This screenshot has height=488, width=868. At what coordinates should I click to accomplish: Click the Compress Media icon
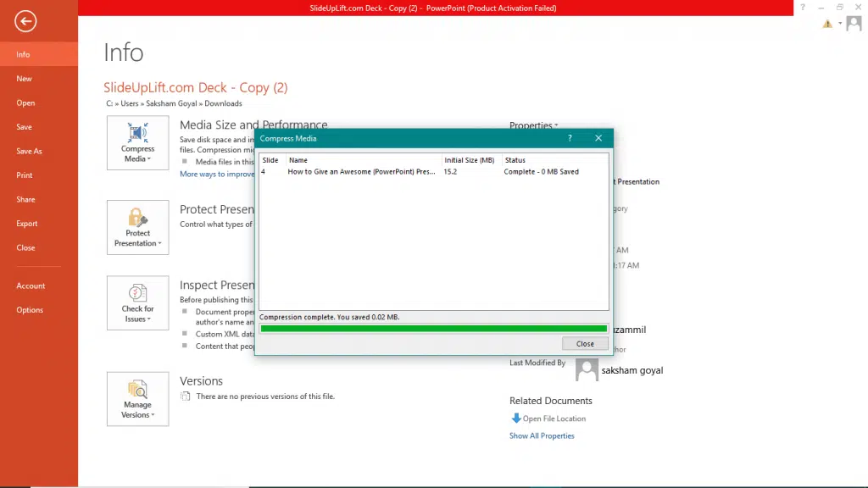click(137, 133)
